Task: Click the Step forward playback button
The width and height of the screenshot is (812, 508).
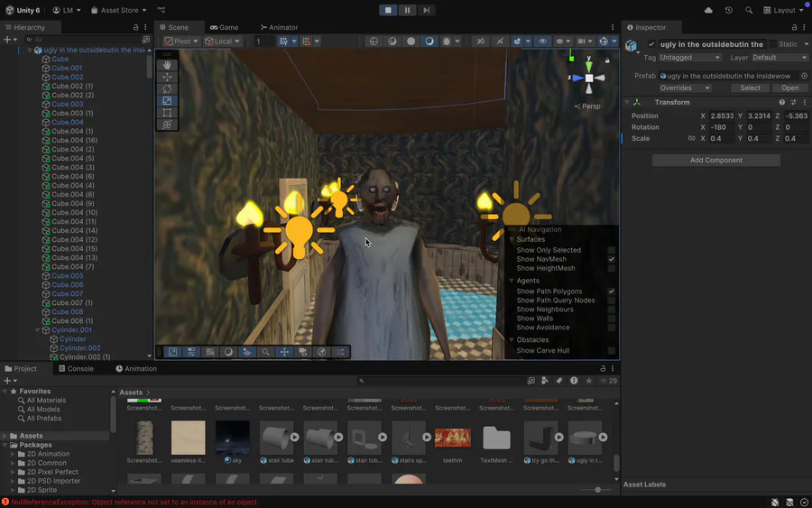Action: tap(426, 10)
